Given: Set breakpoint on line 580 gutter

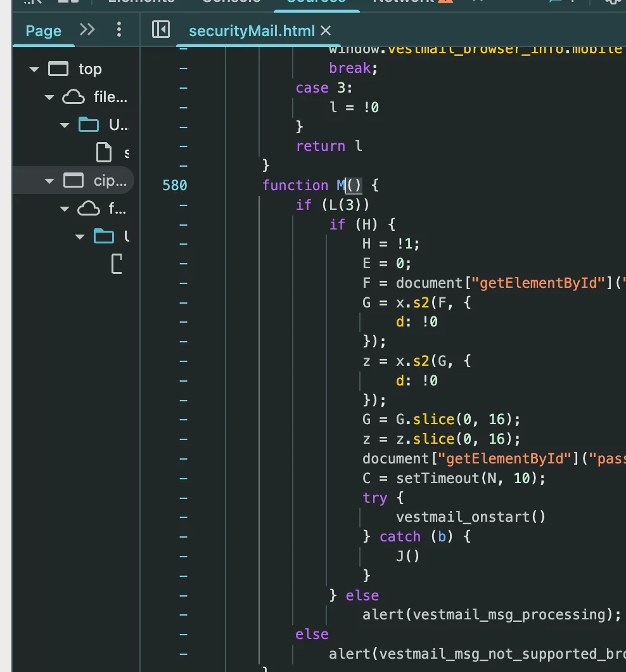Looking at the screenshot, I should (x=175, y=185).
